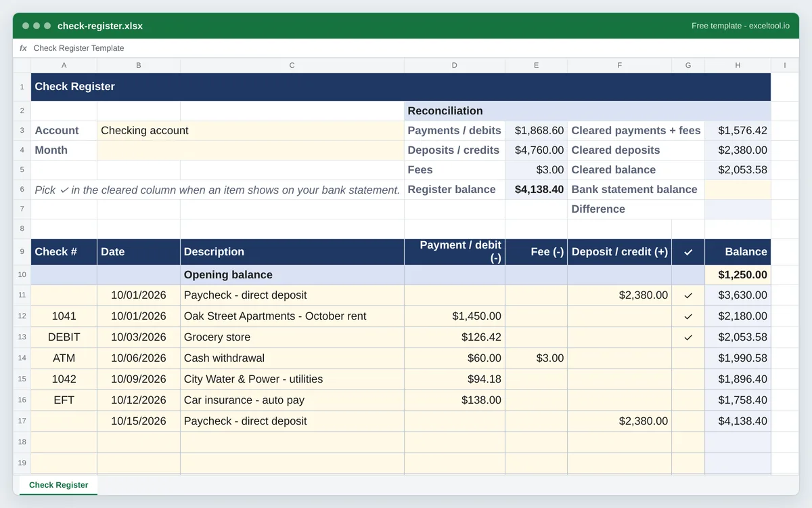Select the bold $4,138.40 Register balance value

click(536, 190)
